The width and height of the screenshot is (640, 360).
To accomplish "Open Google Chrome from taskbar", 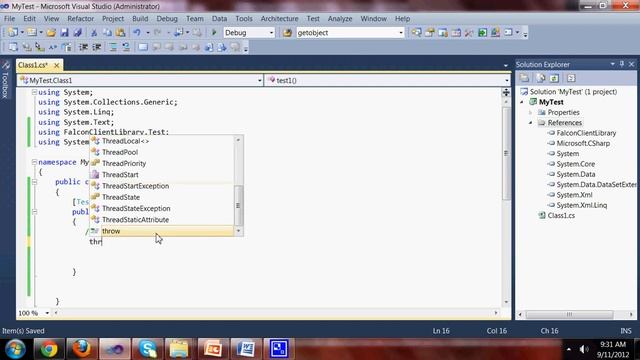I will (49, 349).
